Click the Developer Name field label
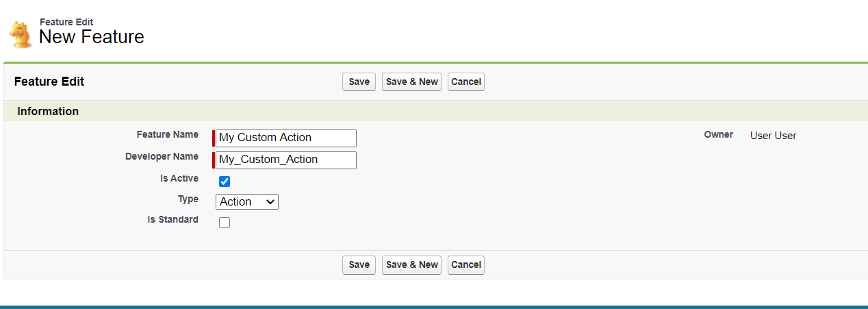The height and width of the screenshot is (309, 868). [x=162, y=156]
